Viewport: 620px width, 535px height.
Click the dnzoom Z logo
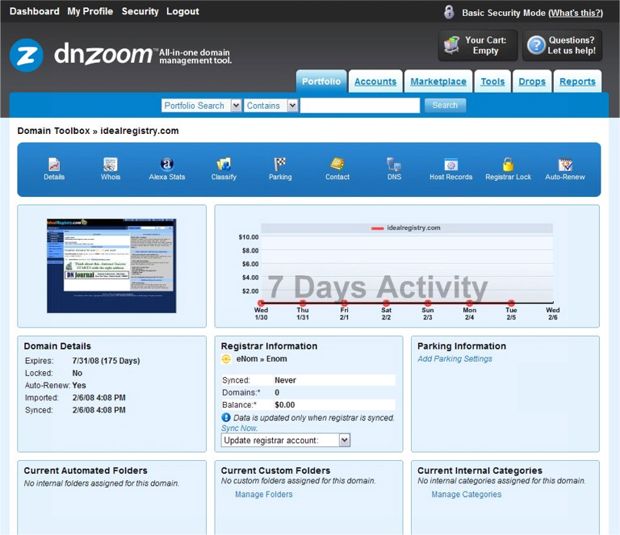(26, 55)
